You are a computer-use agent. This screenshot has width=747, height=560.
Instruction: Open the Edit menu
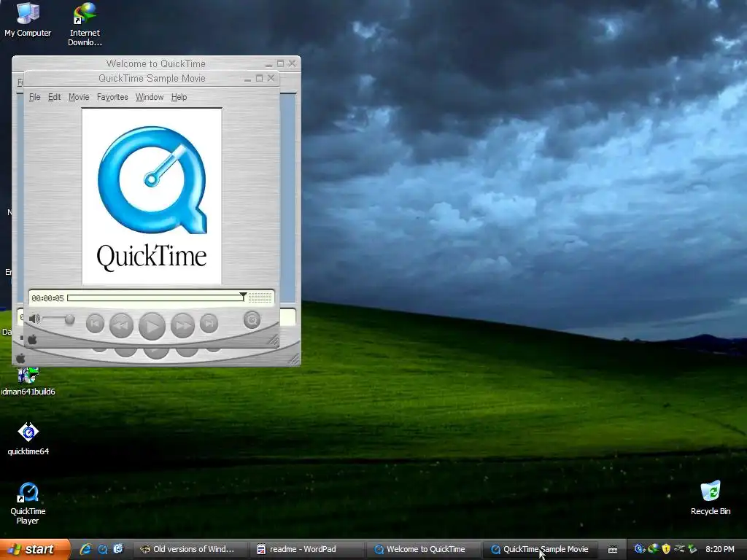tap(54, 97)
